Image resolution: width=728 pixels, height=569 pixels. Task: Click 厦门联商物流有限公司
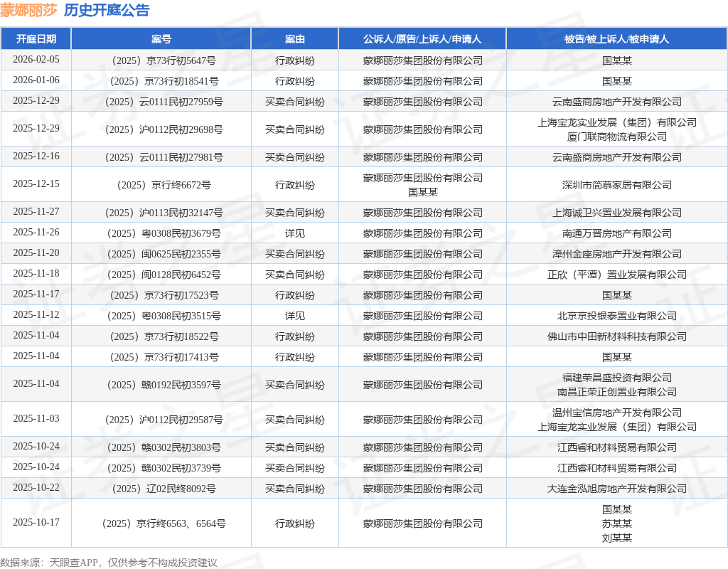point(616,137)
